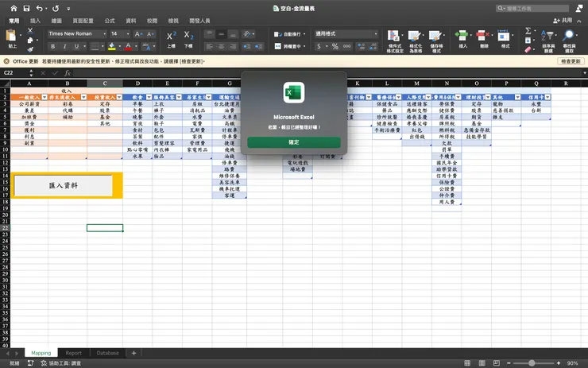Click the 檢查更新 button
The image size is (588, 368).
tap(571, 61)
